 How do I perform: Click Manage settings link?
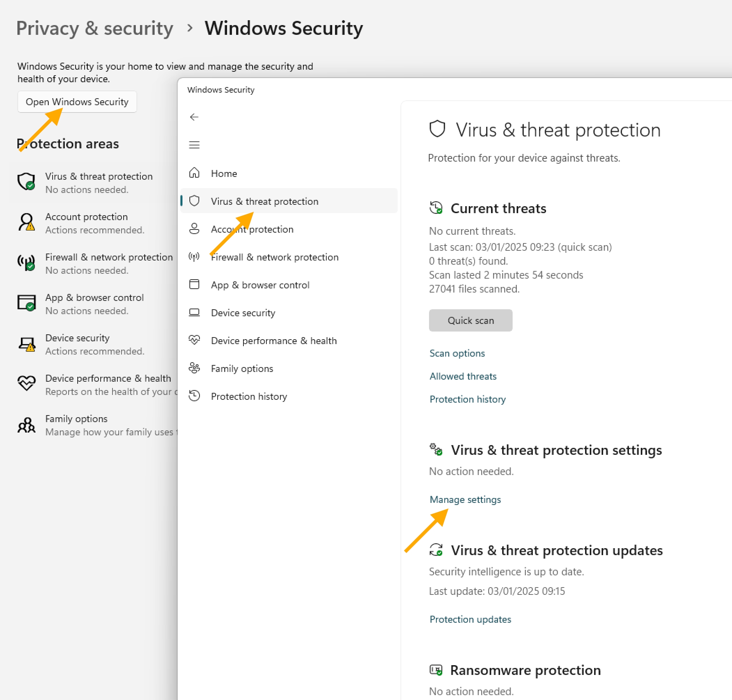(465, 500)
